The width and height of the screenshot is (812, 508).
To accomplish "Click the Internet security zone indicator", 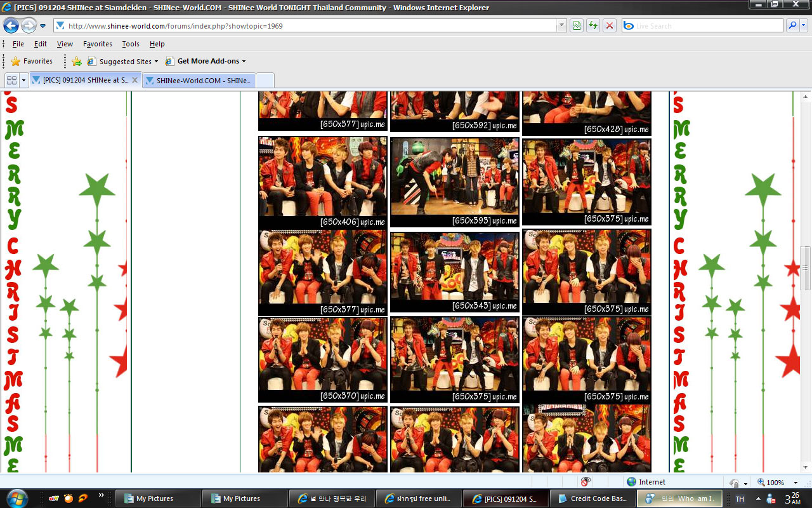I will pyautogui.click(x=647, y=482).
